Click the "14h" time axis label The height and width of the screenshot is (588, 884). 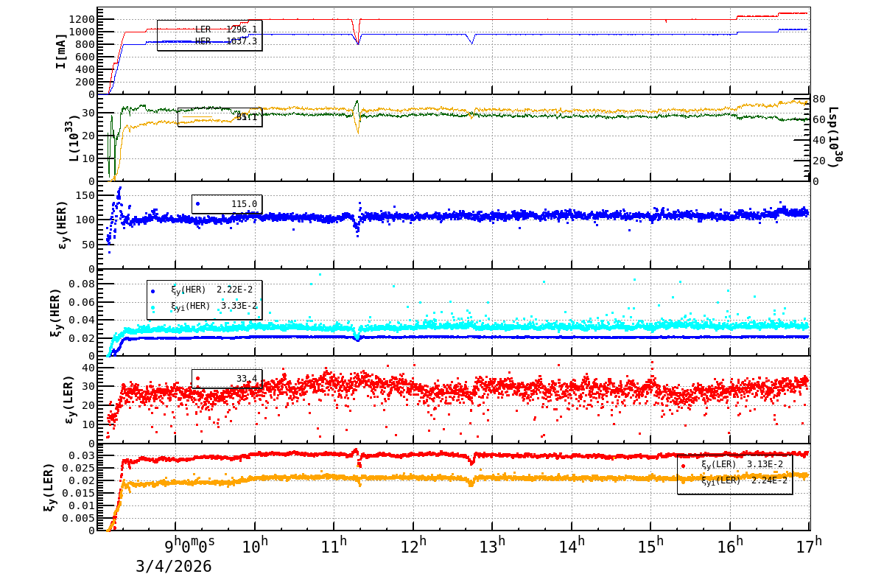coord(572,545)
